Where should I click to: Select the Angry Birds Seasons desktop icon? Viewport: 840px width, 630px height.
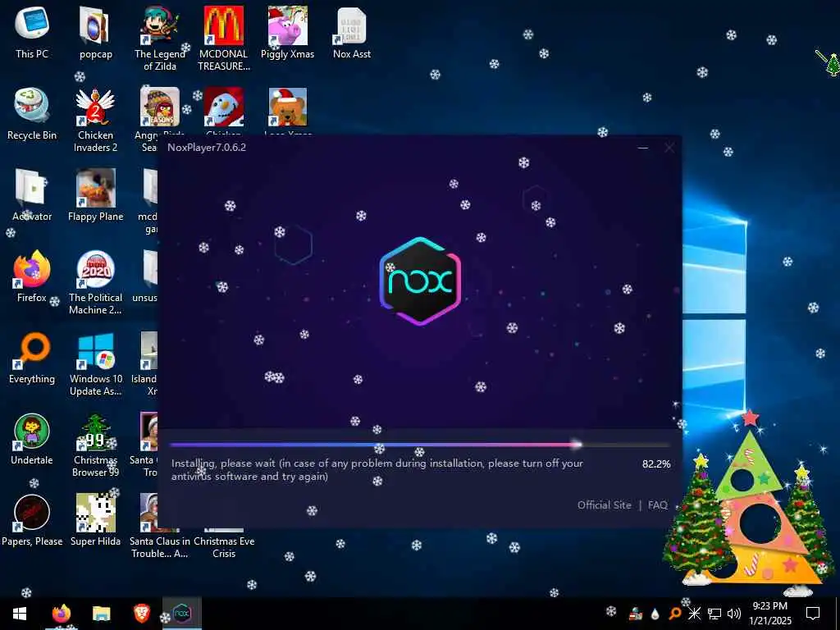pyautogui.click(x=160, y=107)
